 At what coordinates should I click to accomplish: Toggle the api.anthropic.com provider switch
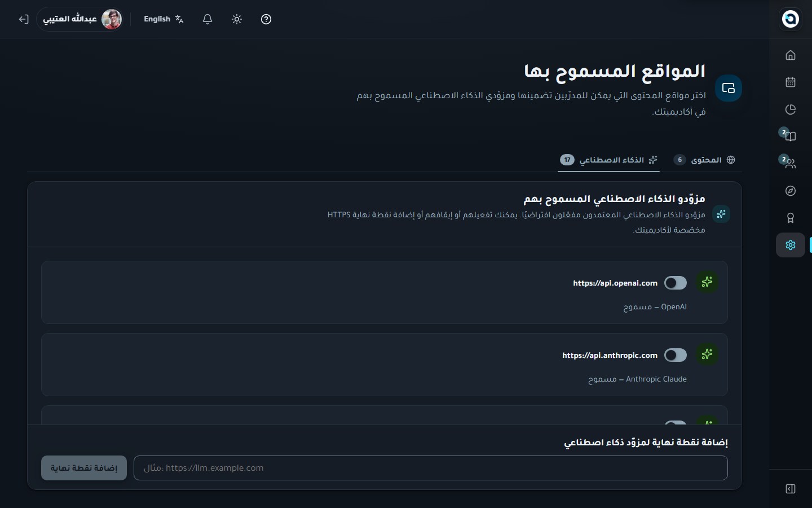coord(676,355)
